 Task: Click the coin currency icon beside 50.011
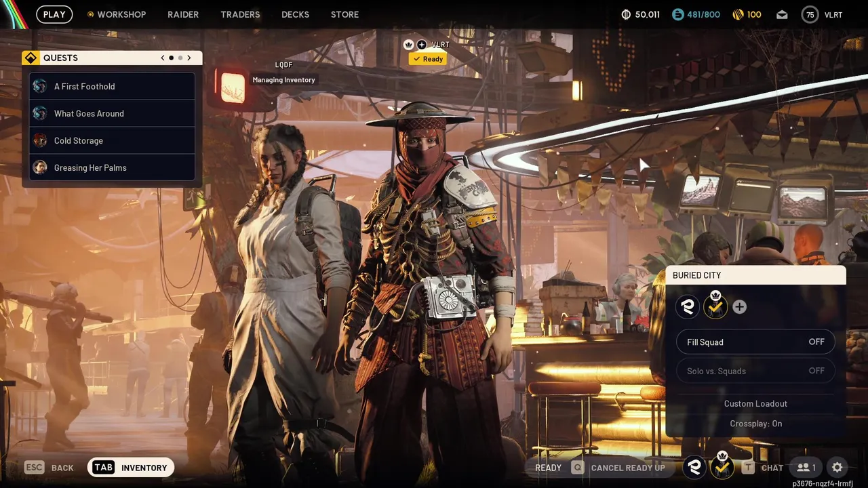(626, 14)
